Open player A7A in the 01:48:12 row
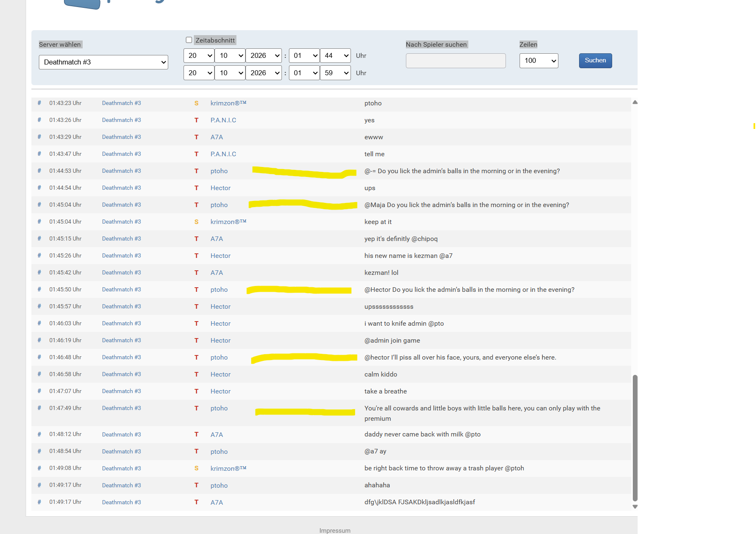The width and height of the screenshot is (756, 534). [x=217, y=435]
